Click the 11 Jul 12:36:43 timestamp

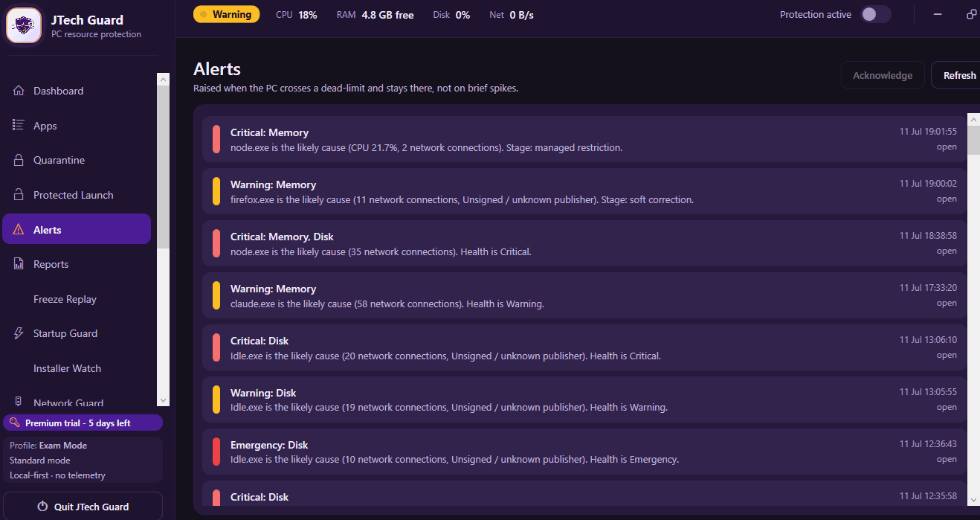click(928, 444)
